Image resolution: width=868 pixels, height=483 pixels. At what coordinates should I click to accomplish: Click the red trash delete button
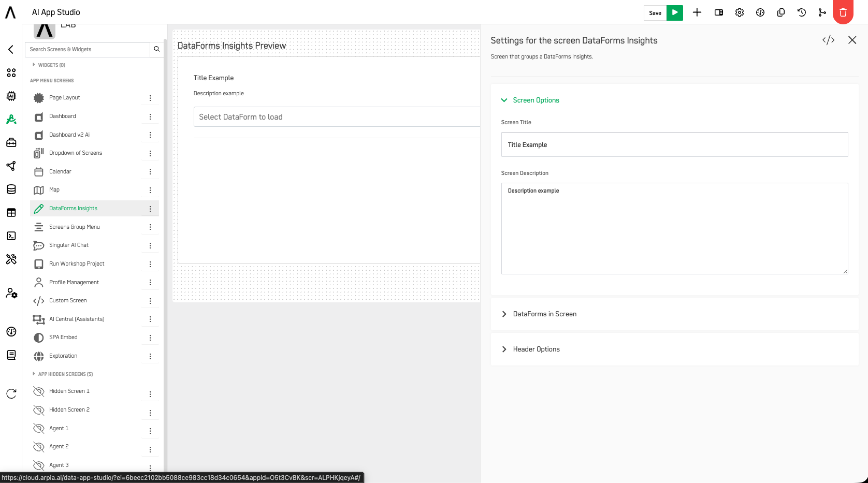(x=843, y=12)
